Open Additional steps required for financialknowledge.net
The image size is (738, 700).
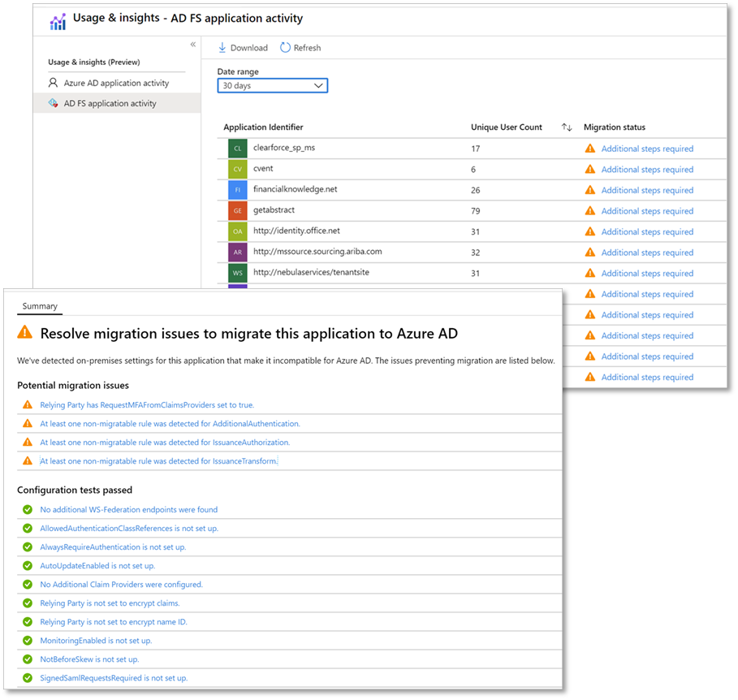[647, 190]
